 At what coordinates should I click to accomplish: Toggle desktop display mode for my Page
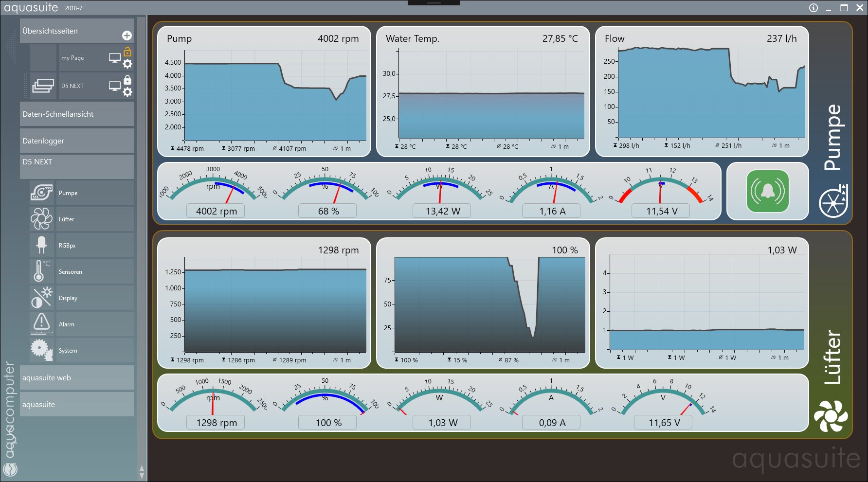pyautogui.click(x=114, y=58)
